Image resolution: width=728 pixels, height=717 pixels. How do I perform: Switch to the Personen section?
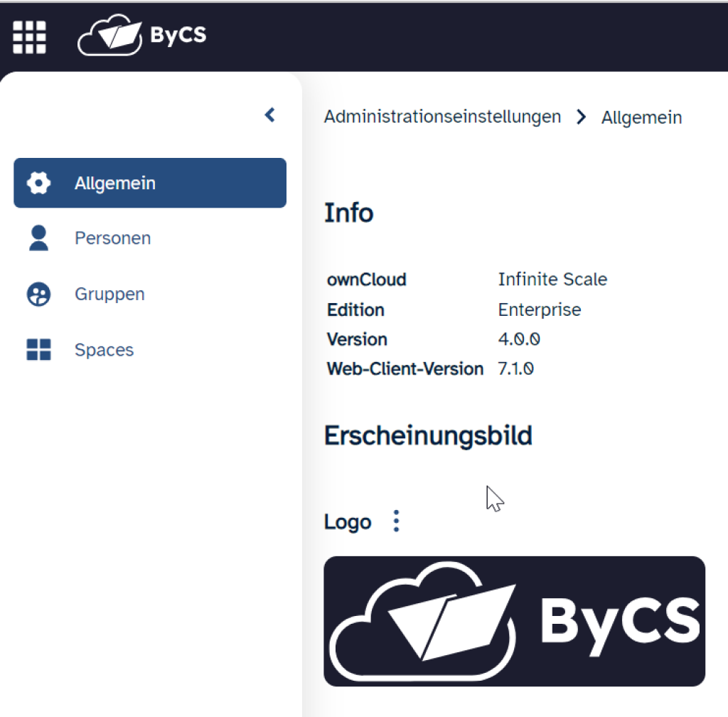click(x=112, y=238)
